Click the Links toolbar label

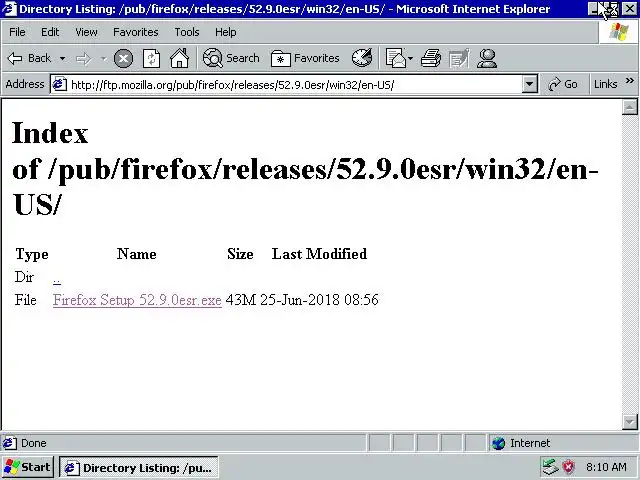pyautogui.click(x=605, y=84)
